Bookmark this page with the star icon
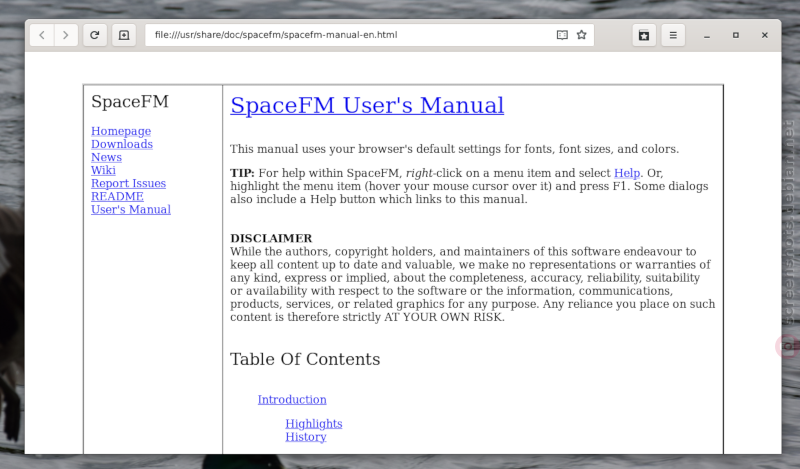The height and width of the screenshot is (469, 800). (x=582, y=35)
